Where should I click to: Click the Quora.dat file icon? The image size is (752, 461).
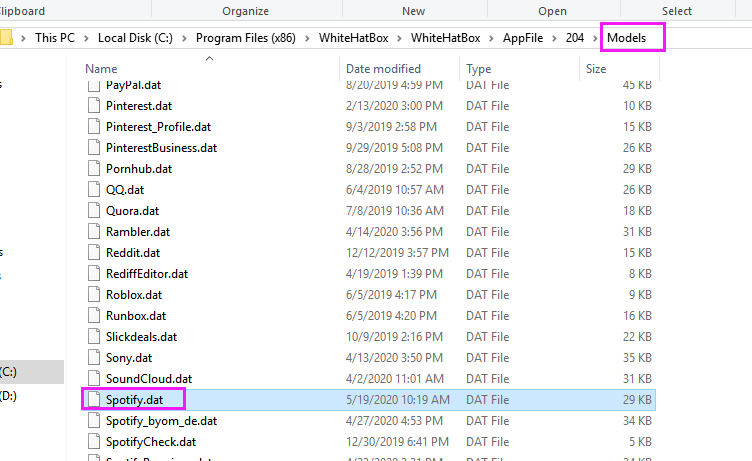[x=93, y=211]
